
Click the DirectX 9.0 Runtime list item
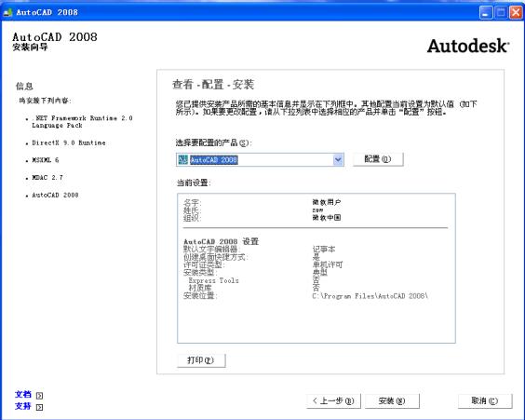pyautogui.click(x=69, y=142)
